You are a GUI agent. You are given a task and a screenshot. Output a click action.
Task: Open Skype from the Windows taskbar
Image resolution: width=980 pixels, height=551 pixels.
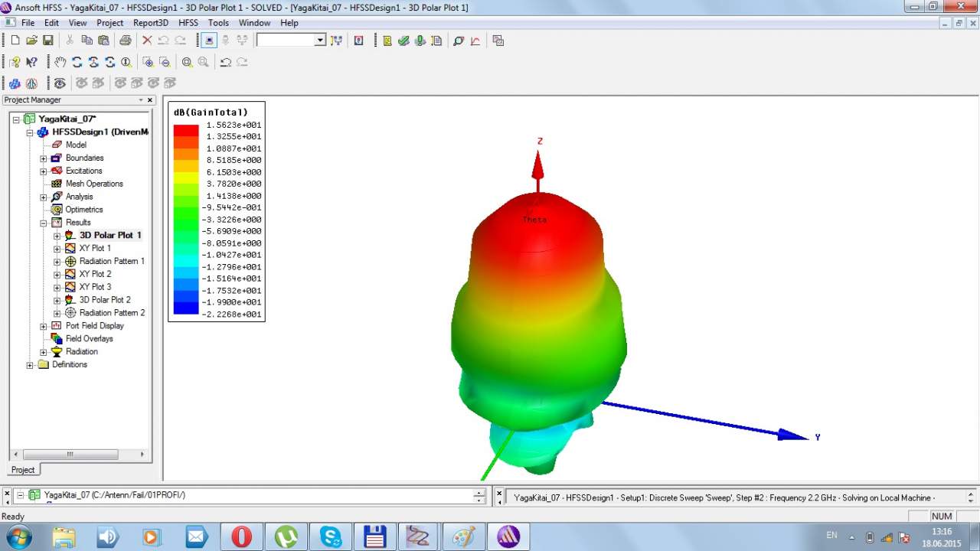pyautogui.click(x=331, y=536)
